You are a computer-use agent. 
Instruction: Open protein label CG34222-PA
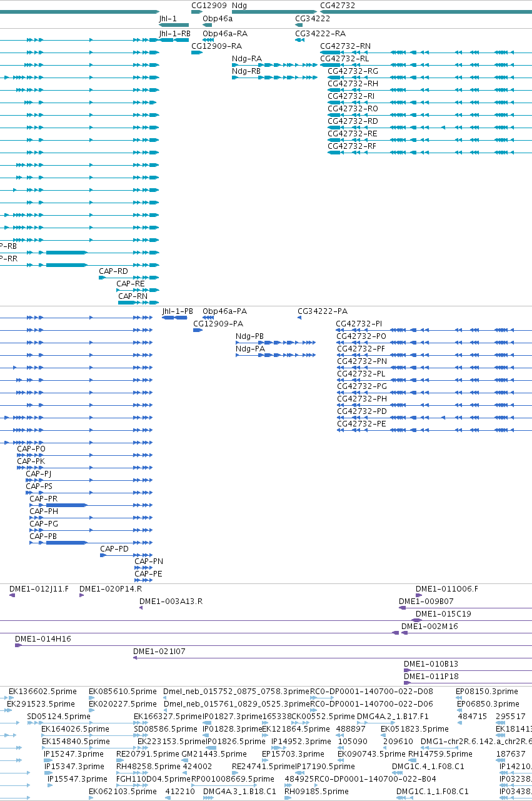tap(323, 311)
